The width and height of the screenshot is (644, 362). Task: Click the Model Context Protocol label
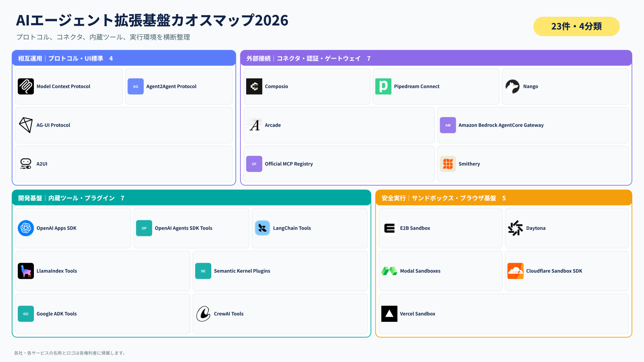[x=63, y=86]
